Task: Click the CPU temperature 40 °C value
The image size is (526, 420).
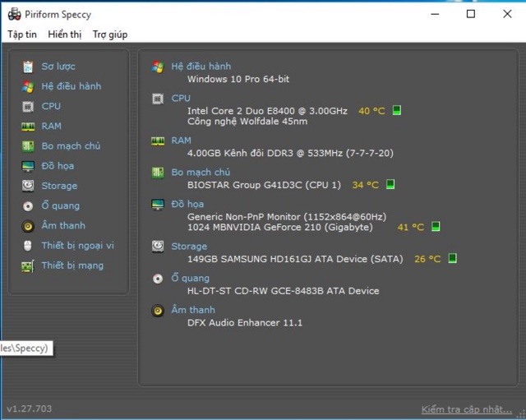Action: [371, 111]
